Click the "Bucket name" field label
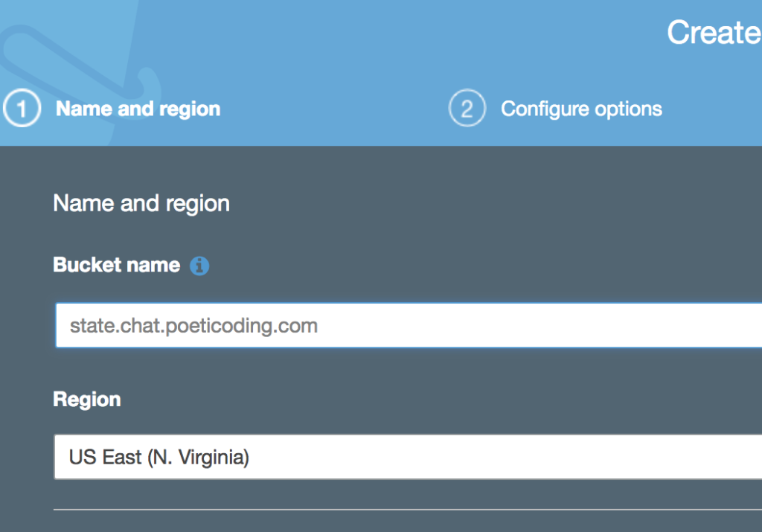Screen dimensions: 762x532 click(x=117, y=265)
